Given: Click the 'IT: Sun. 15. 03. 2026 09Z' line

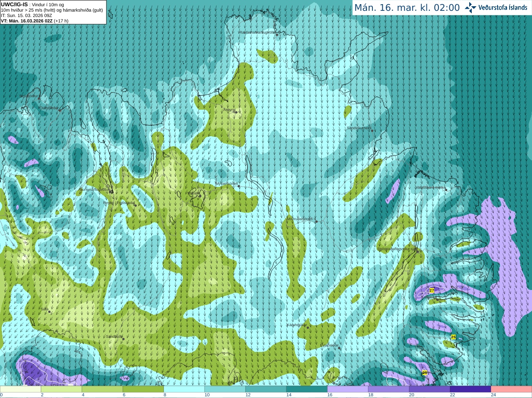Looking at the screenshot, I should (27, 15).
